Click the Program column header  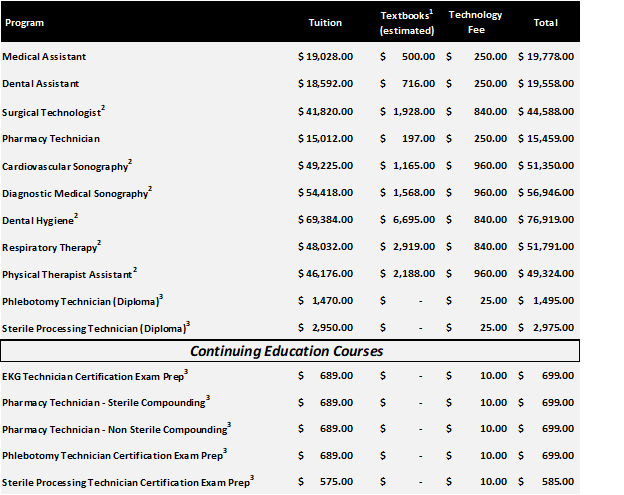(24, 22)
